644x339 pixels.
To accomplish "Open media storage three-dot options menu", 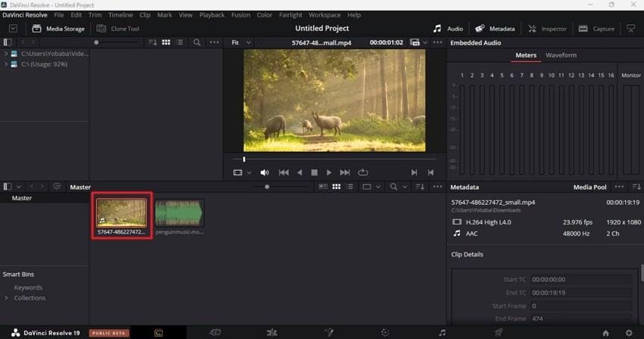I will pyautogui.click(x=214, y=42).
